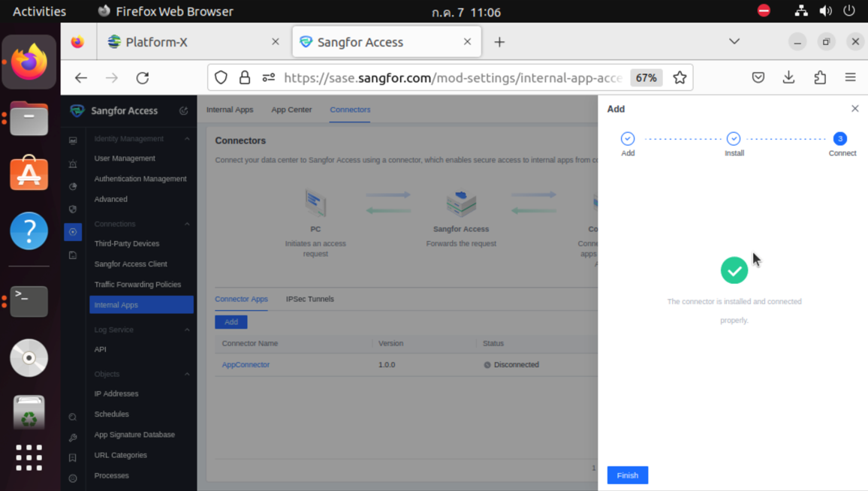Screen dimensions: 868x491
Task: Collapse the Objects section
Action: 187,374
